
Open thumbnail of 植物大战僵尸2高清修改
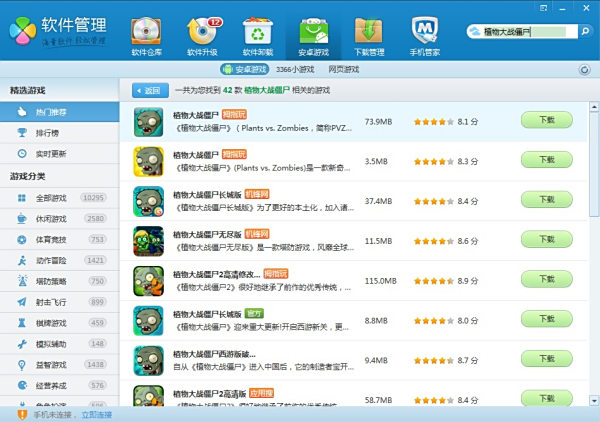(x=148, y=281)
